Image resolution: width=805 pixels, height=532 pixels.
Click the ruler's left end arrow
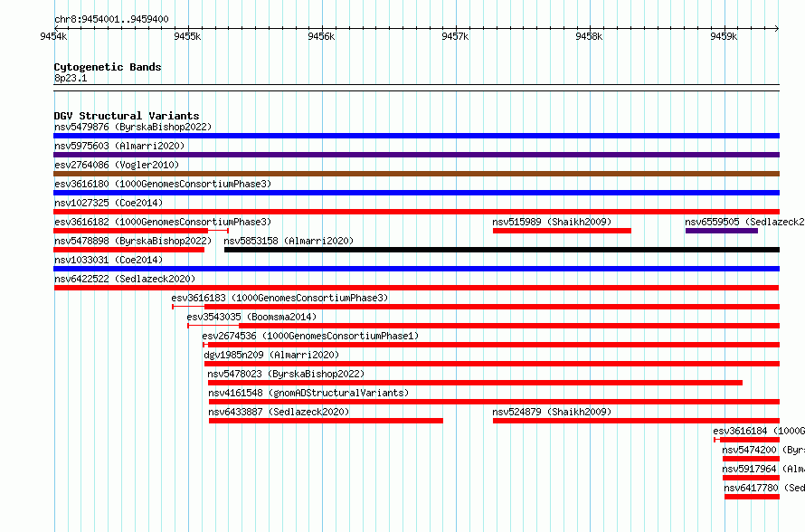(x=56, y=28)
